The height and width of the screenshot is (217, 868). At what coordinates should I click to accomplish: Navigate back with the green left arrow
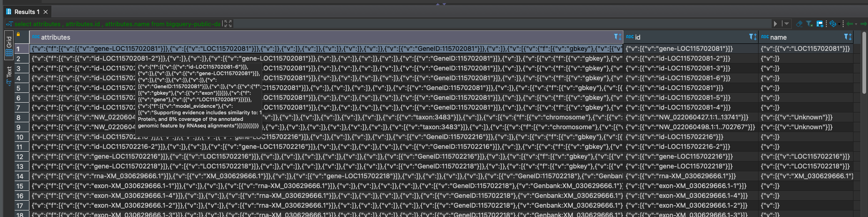click(x=850, y=24)
